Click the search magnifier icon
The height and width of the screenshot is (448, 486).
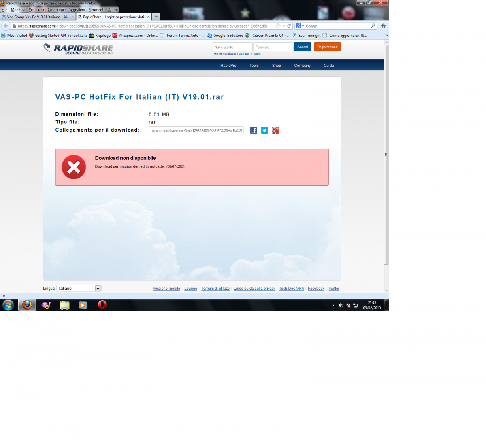tap(373, 26)
